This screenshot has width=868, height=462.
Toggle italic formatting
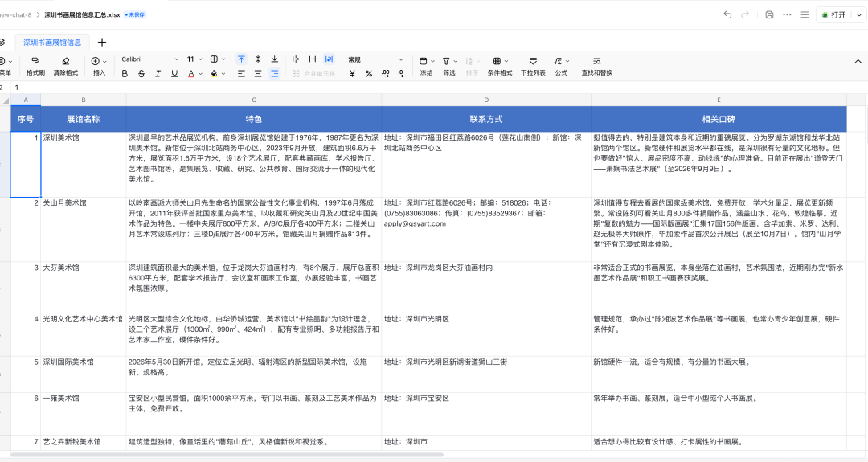coord(158,74)
